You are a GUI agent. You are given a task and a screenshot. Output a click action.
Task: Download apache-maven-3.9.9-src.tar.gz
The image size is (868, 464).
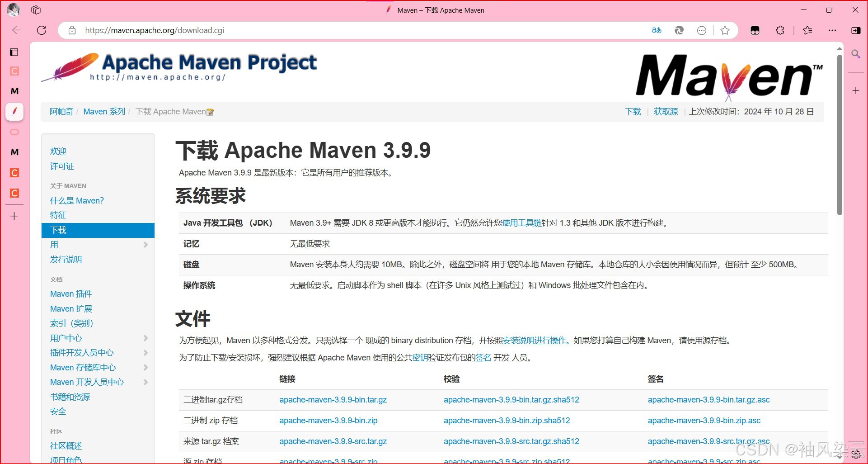pos(333,441)
